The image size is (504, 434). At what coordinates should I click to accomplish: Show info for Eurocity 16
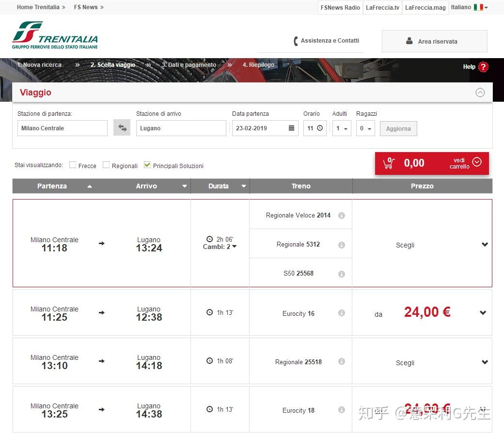coord(341,312)
